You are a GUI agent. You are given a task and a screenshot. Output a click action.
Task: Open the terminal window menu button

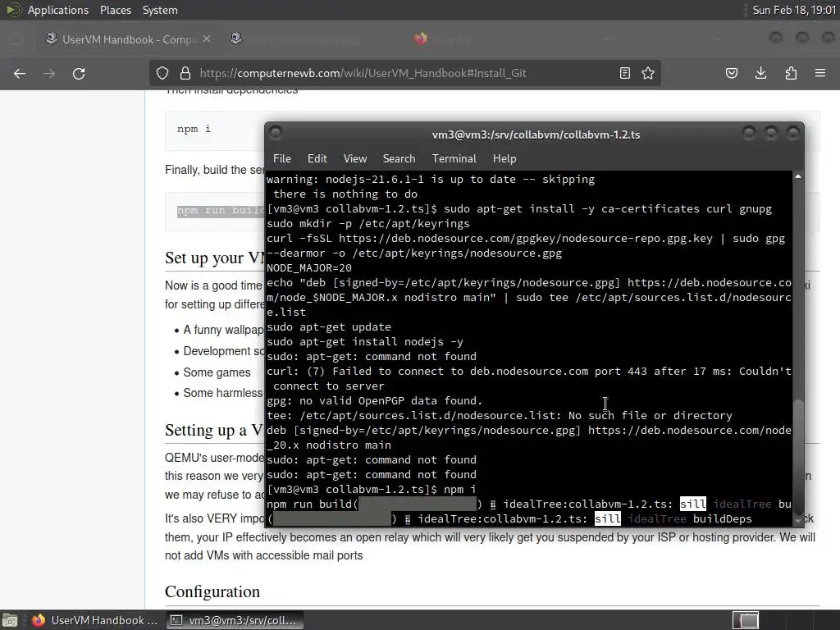point(276,134)
